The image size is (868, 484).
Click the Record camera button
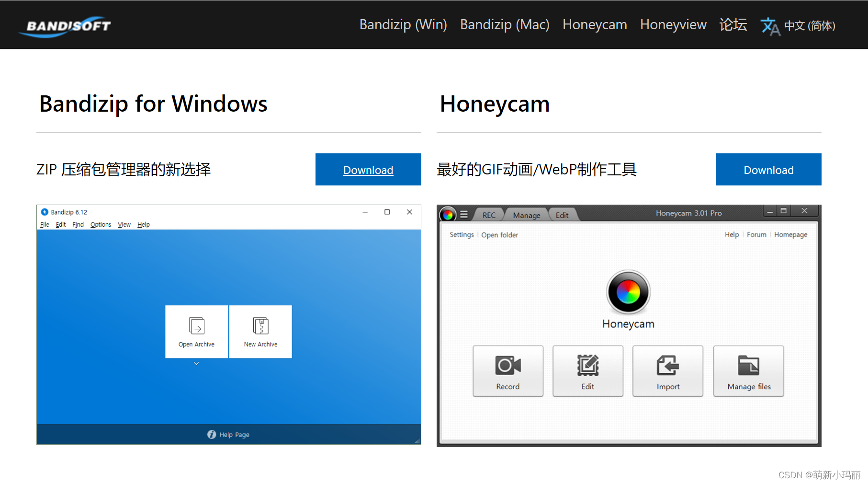coord(508,371)
